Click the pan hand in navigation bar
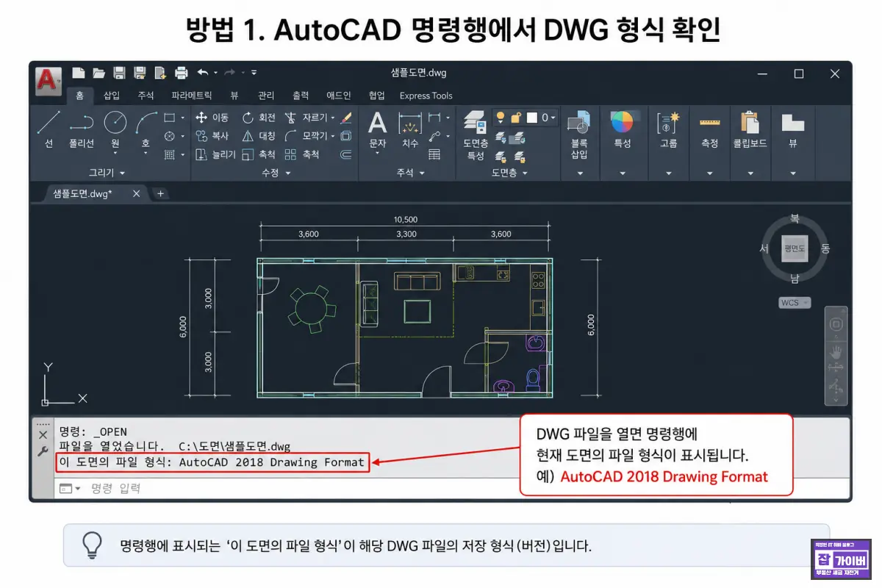The image size is (882, 588). pos(836,351)
